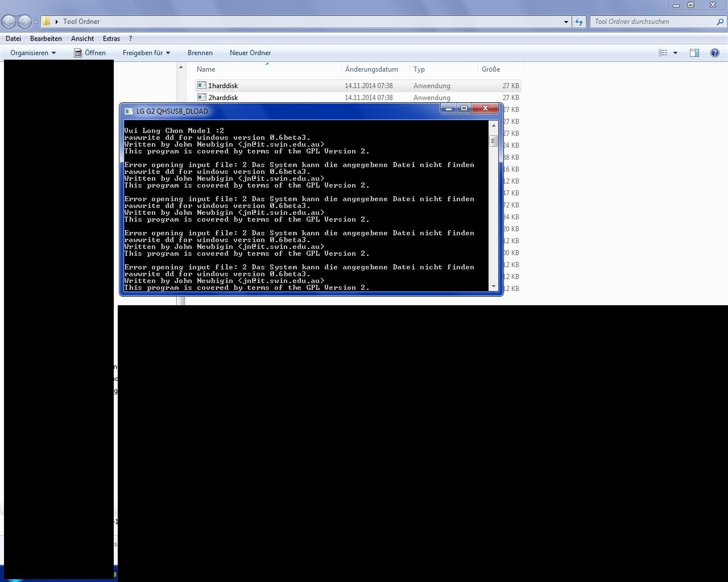728x582 pixels.
Task: Click the Brennen toolbar button
Action: [200, 53]
